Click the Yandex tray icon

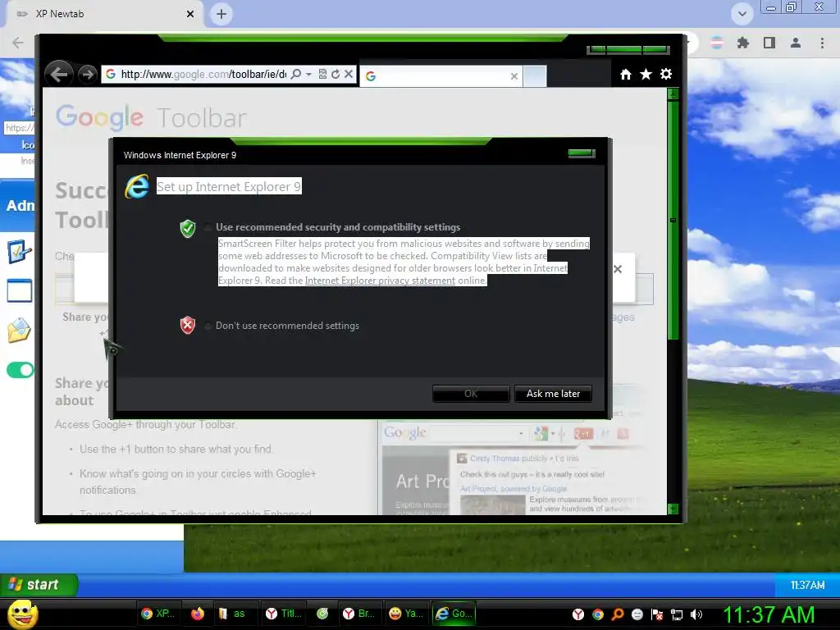pos(578,614)
